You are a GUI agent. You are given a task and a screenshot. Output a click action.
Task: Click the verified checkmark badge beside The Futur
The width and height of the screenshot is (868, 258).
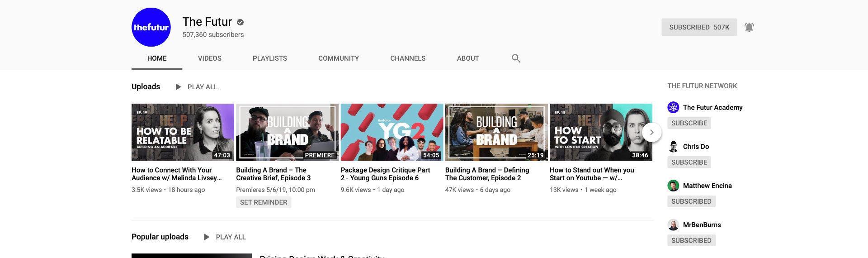(241, 22)
